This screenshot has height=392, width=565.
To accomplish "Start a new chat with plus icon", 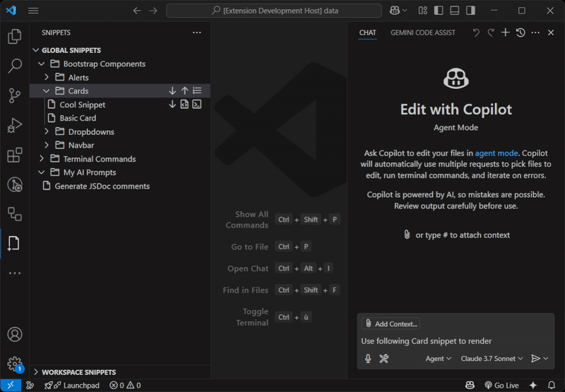I will click(x=505, y=32).
